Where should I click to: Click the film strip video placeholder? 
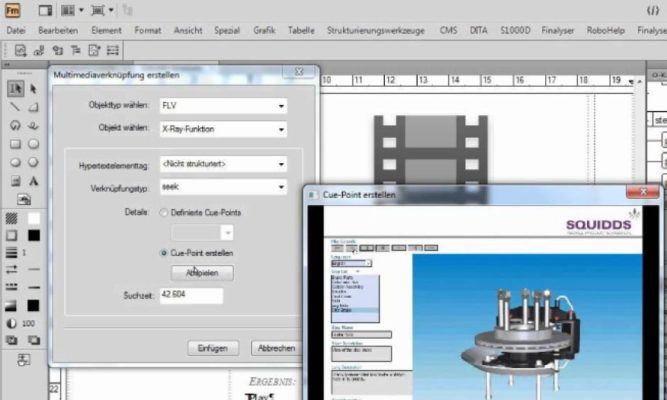[430, 150]
